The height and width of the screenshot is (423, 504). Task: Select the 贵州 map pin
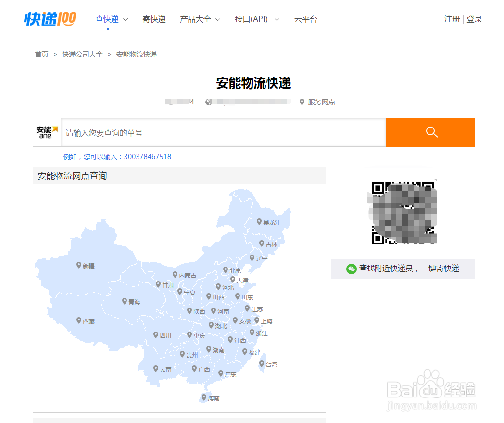(182, 354)
